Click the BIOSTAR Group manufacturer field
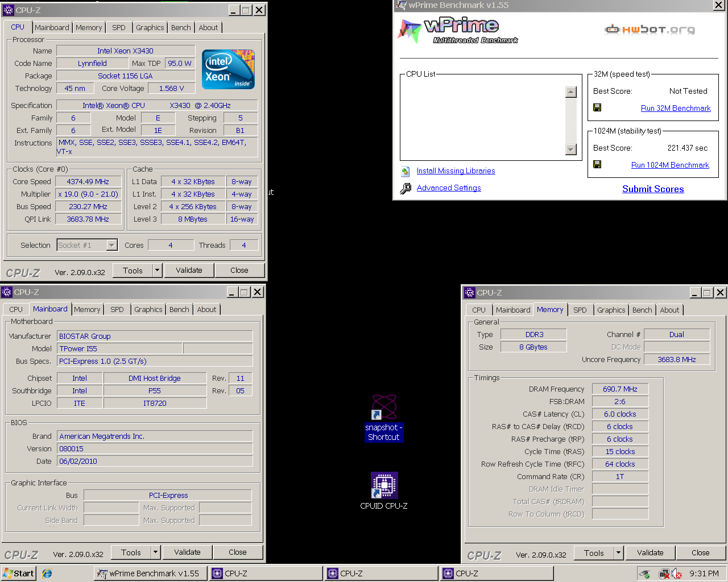 coord(155,336)
